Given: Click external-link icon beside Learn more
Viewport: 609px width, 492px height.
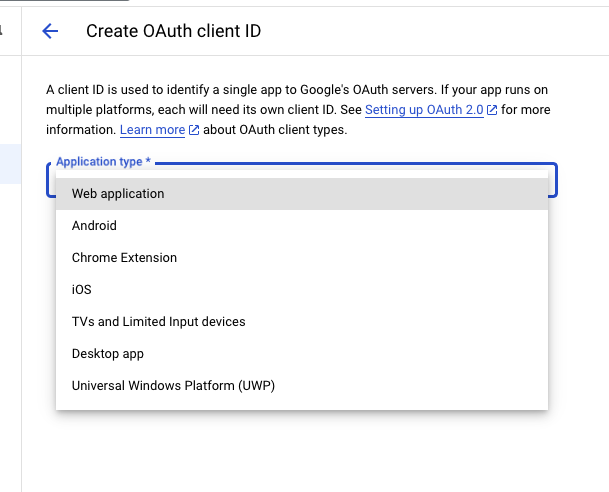Looking at the screenshot, I should click(x=193, y=130).
